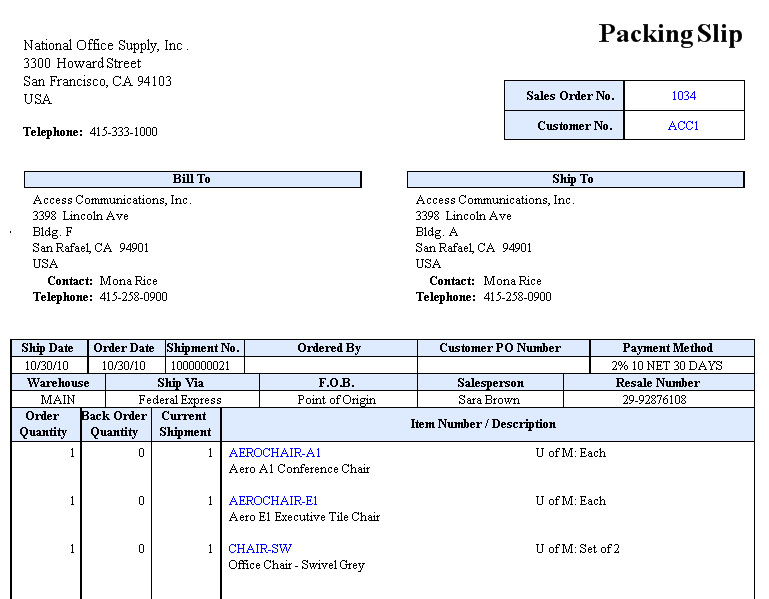Open sales order number 1034 link
This screenshot has height=599, width=769.
point(684,96)
